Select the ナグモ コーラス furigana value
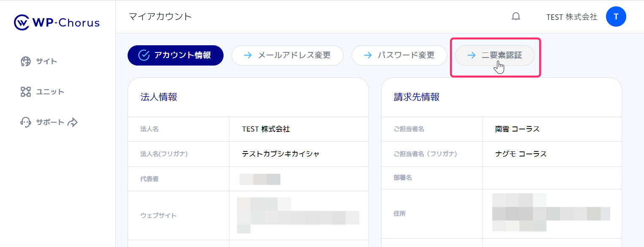Image resolution: width=644 pixels, height=247 pixels. (x=521, y=154)
